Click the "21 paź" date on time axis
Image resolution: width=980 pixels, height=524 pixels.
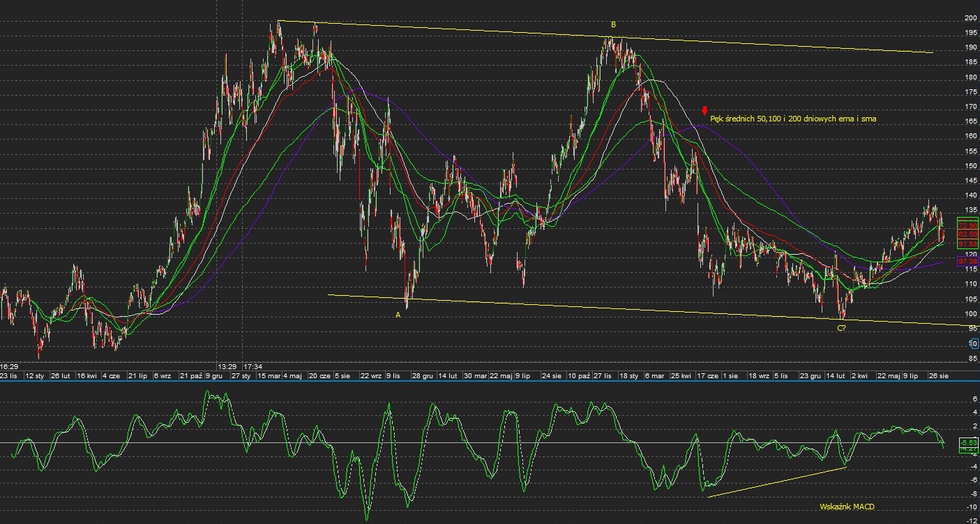(x=191, y=375)
